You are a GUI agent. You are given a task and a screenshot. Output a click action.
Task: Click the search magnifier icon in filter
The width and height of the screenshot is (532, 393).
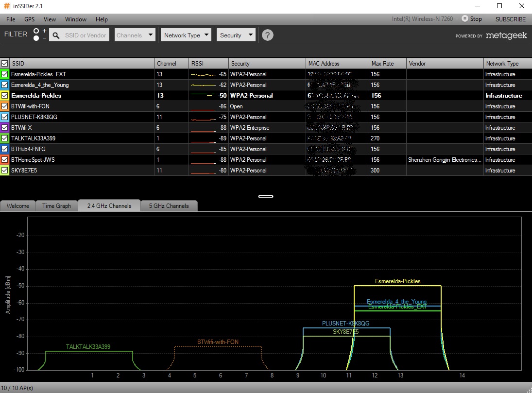point(56,35)
